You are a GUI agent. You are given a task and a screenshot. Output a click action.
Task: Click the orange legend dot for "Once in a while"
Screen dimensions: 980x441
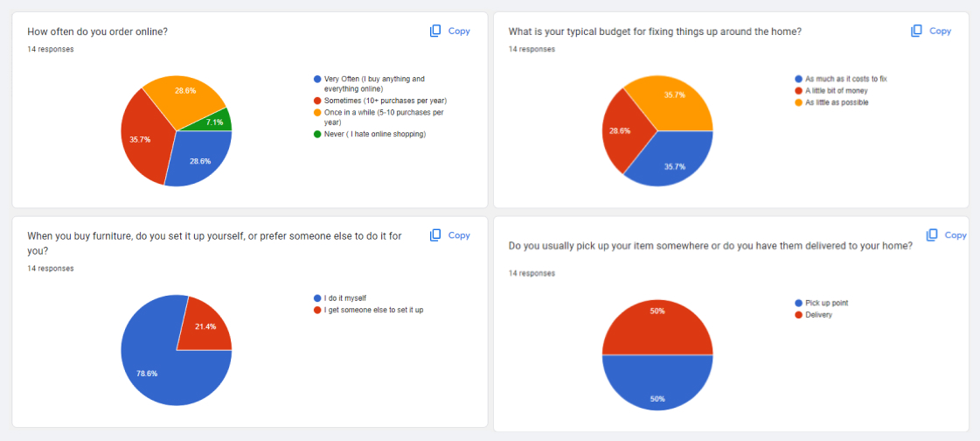pyautogui.click(x=317, y=112)
